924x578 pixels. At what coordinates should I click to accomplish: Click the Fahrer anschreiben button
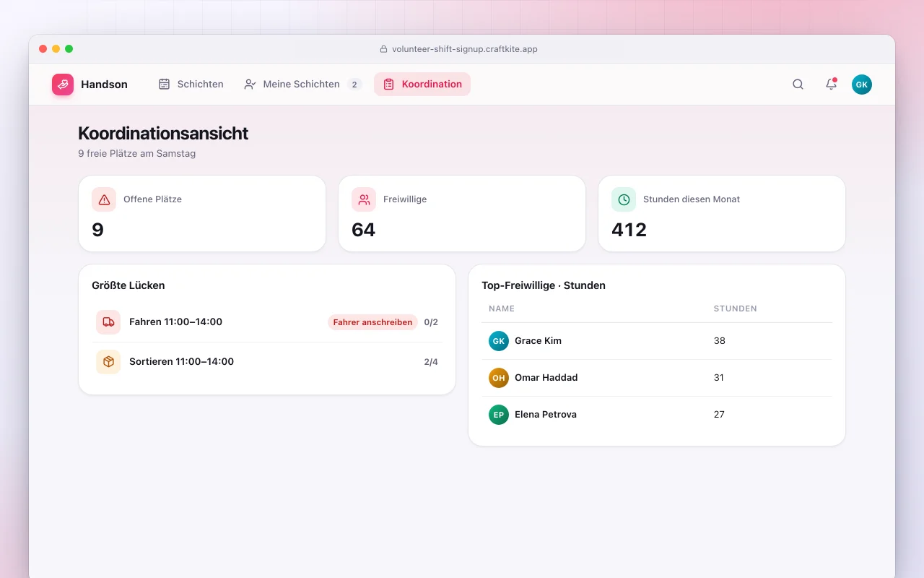point(372,322)
